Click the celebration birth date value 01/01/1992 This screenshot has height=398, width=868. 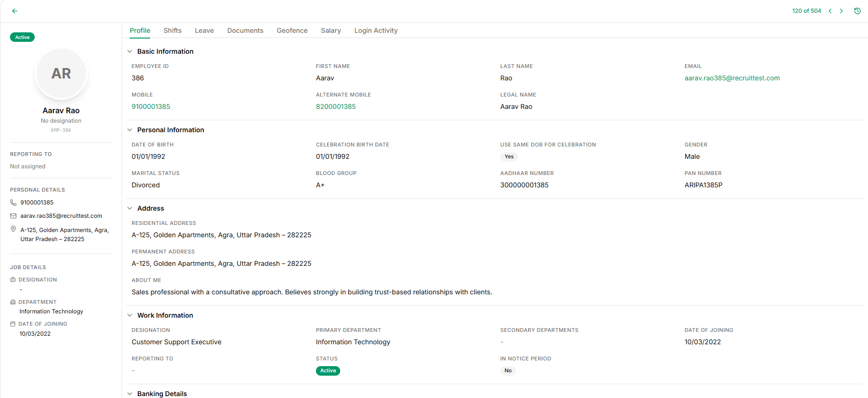tap(333, 156)
